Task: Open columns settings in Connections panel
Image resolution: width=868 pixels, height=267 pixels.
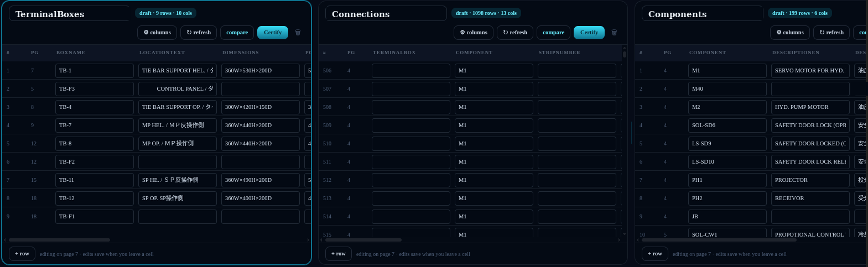Action: (x=474, y=33)
